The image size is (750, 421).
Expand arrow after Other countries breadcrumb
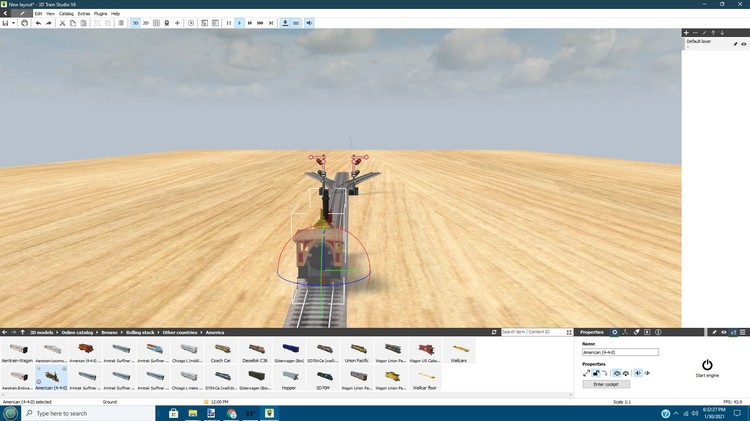201,332
